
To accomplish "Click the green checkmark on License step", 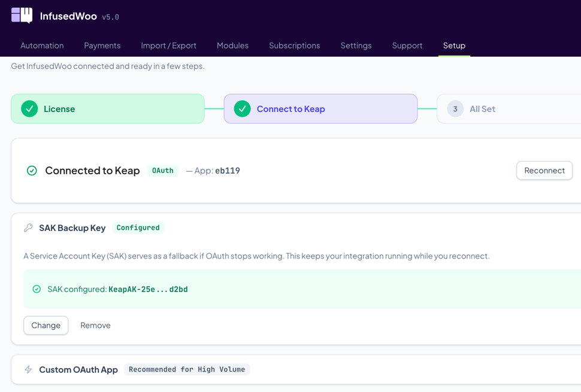I will coord(29,108).
